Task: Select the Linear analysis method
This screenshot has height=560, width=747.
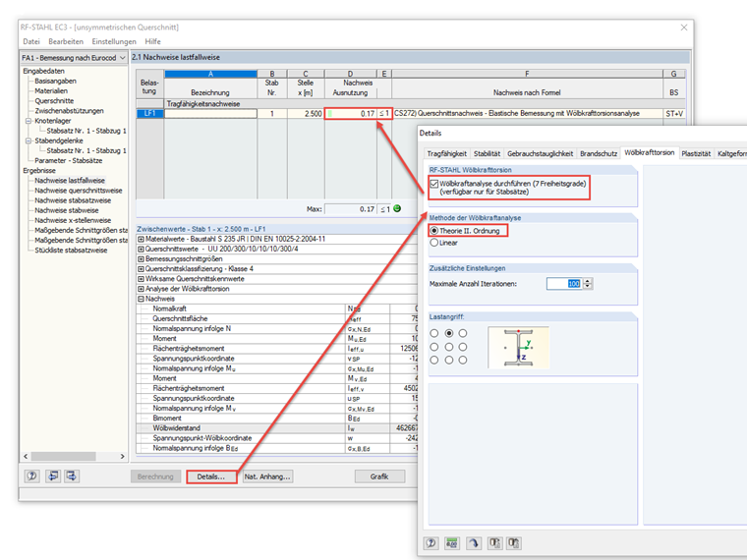Action: pyautogui.click(x=434, y=243)
